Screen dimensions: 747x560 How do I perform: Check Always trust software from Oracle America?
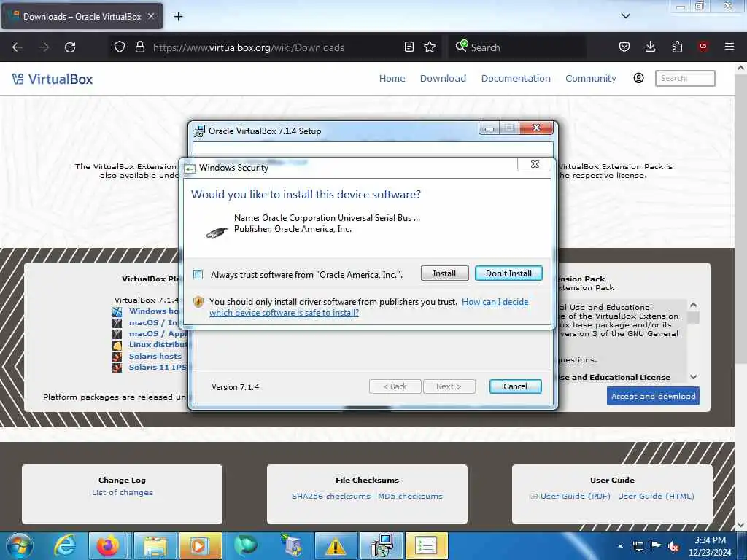pyautogui.click(x=198, y=274)
